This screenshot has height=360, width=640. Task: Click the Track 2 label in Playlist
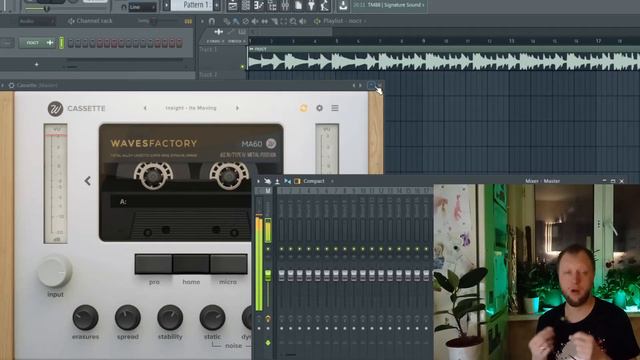208,75
